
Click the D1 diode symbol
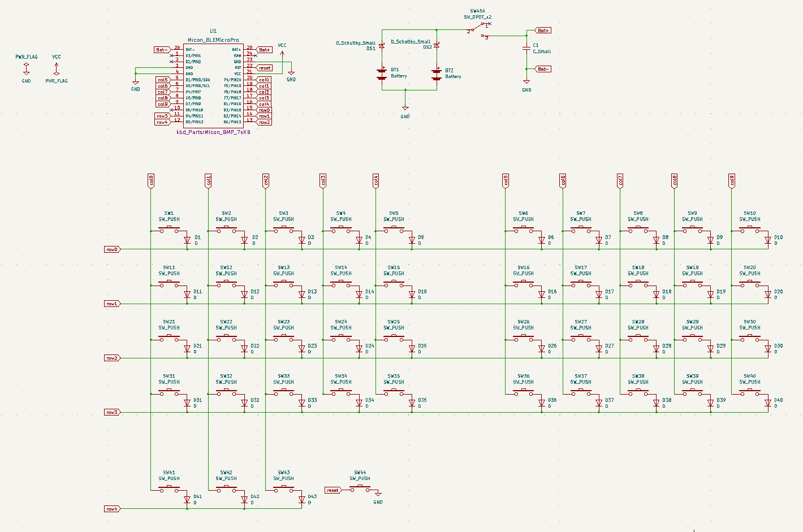pyautogui.click(x=187, y=240)
